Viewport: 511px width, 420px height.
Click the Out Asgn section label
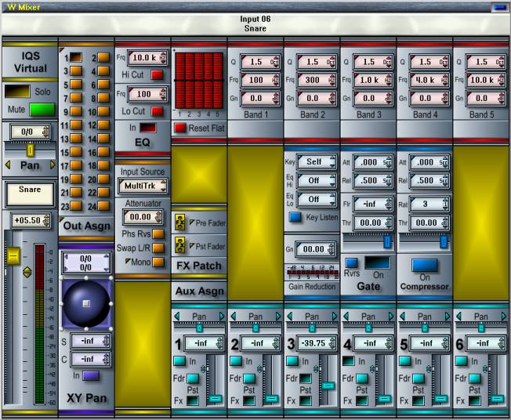coord(86,226)
